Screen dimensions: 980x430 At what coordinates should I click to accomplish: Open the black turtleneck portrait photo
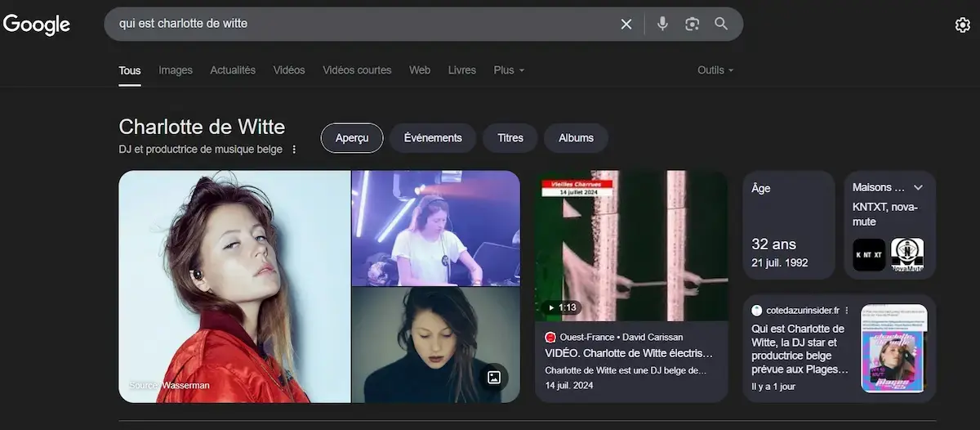pyautogui.click(x=436, y=345)
